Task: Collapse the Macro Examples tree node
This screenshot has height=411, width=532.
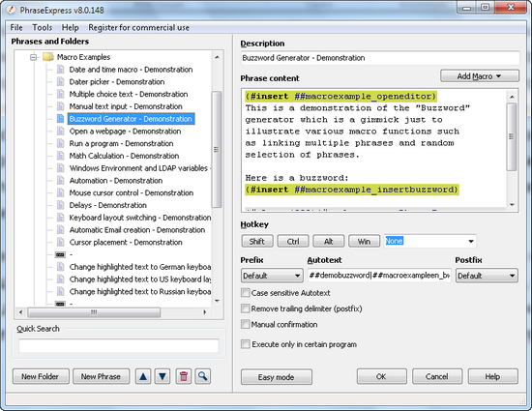Action: (33, 57)
